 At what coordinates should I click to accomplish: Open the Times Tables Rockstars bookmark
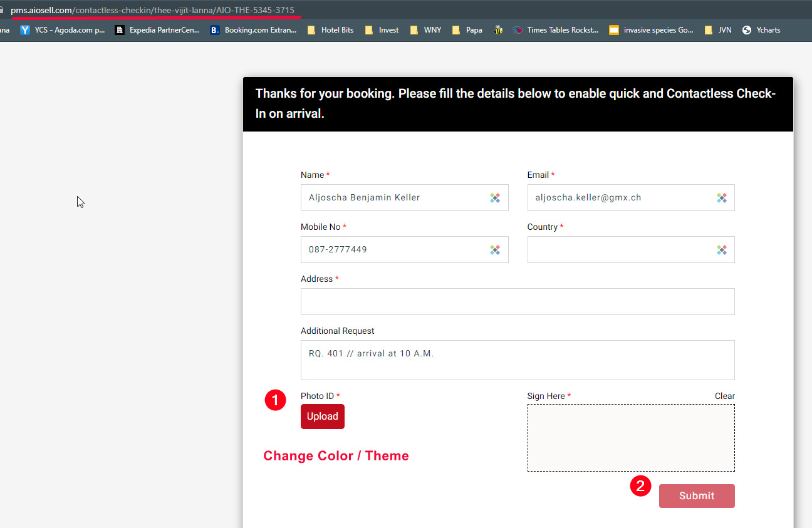coord(556,29)
